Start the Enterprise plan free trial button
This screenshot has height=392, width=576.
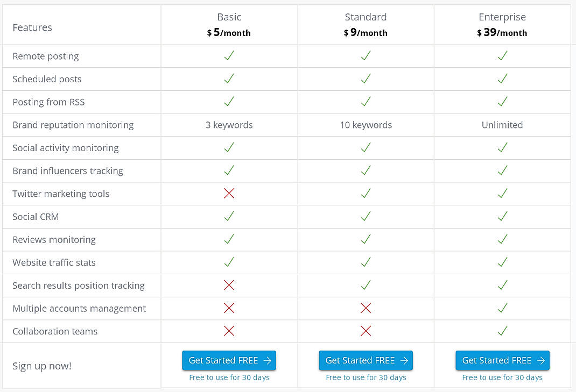click(502, 360)
